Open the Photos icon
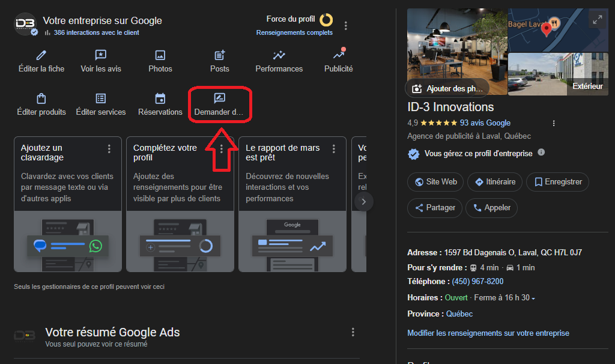Screen dimensions: 615x364 coord(160,56)
